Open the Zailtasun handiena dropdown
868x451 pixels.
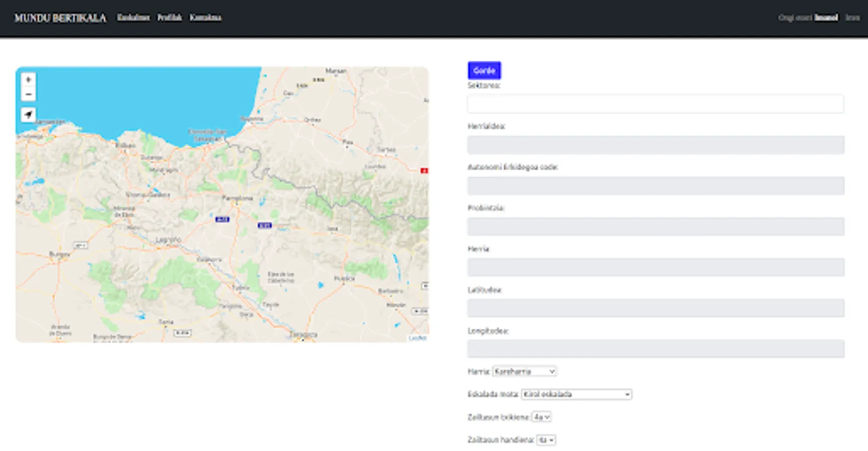click(x=546, y=440)
